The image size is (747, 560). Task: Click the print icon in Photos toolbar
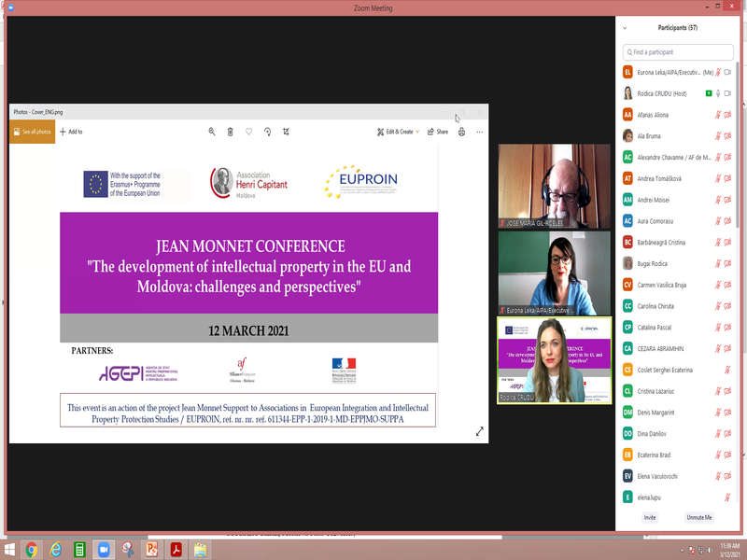pos(461,132)
